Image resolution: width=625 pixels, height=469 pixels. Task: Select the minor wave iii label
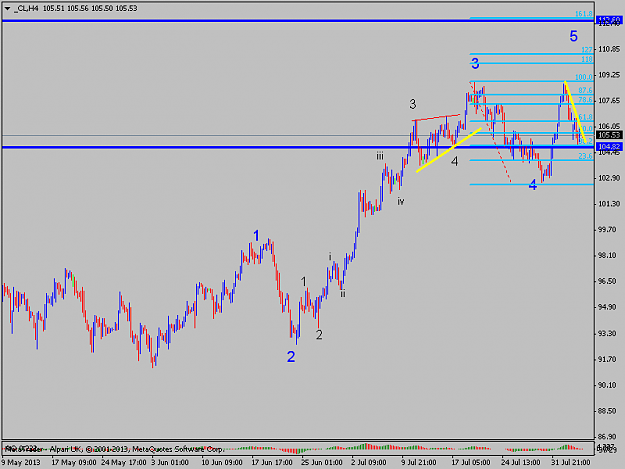(380, 156)
